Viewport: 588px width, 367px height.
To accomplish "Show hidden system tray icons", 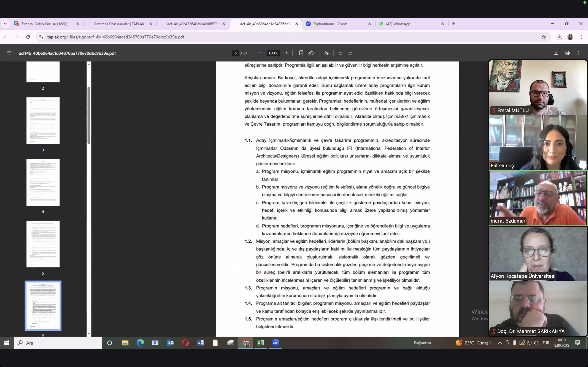I will [500, 343].
